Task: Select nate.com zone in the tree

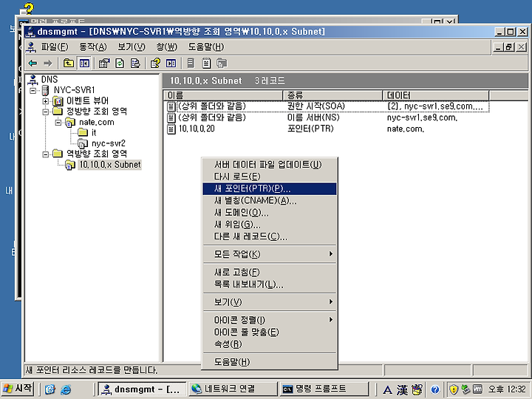Action: click(96, 122)
